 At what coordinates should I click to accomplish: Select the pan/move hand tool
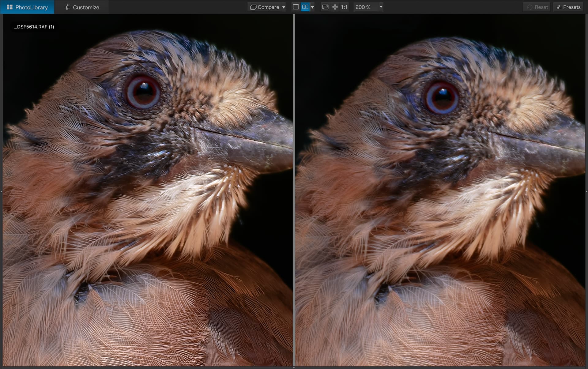coord(335,7)
